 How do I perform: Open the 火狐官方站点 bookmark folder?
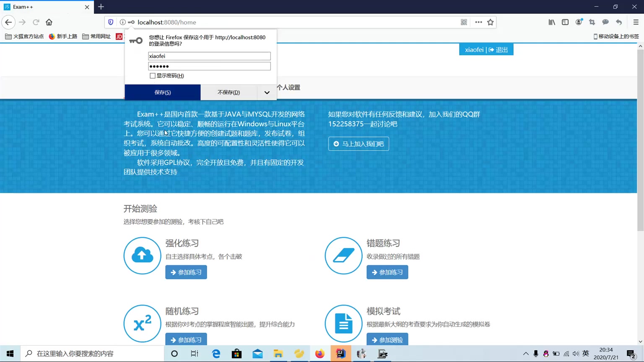tap(24, 36)
